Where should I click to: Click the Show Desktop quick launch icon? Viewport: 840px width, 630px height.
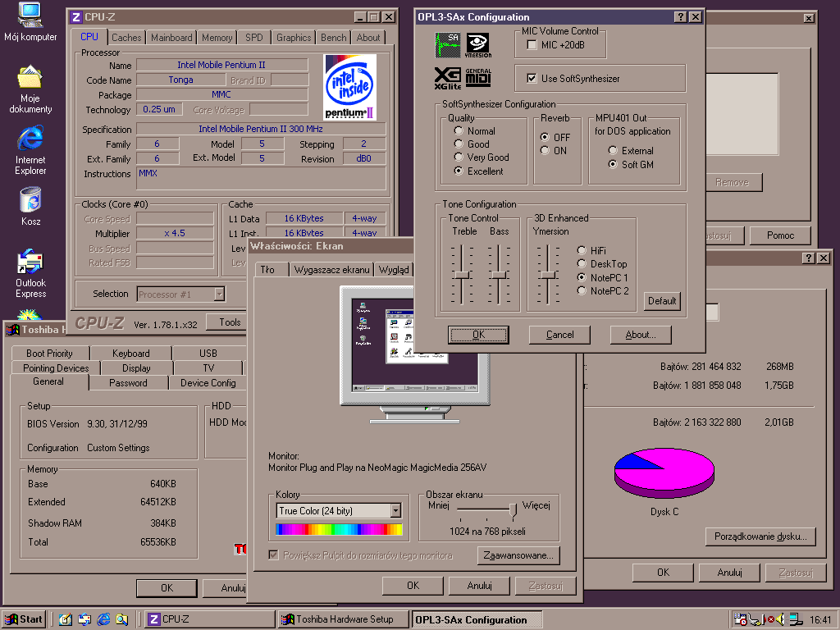click(67, 619)
